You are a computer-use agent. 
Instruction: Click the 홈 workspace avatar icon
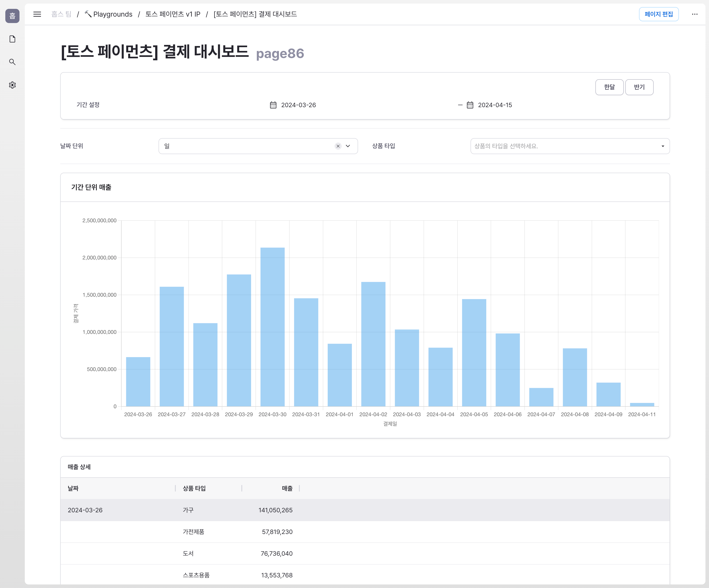pyautogui.click(x=12, y=16)
